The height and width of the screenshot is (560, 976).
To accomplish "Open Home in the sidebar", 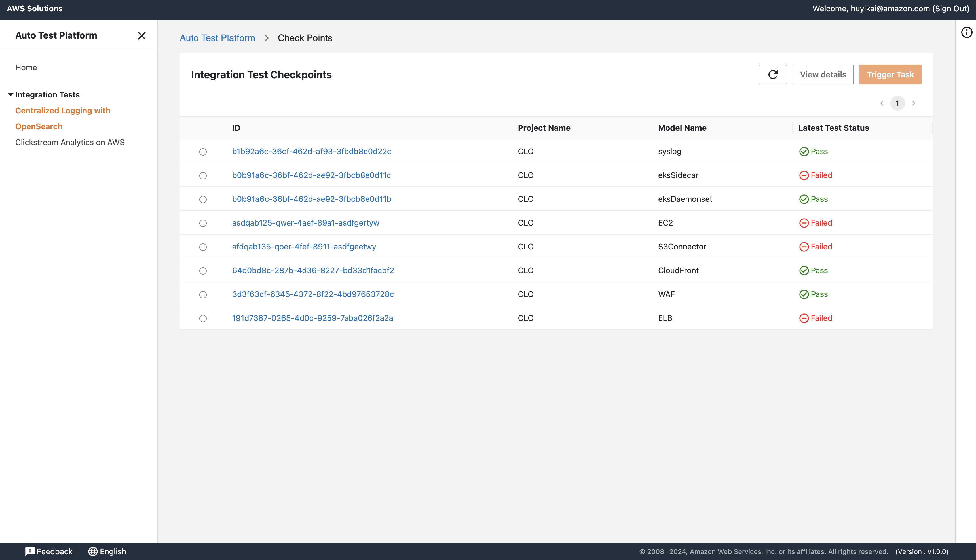I will (x=26, y=68).
